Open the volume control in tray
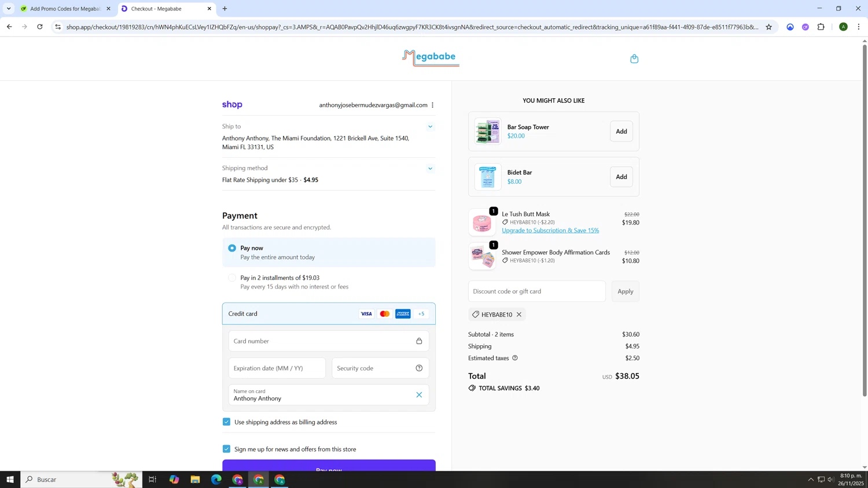The height and width of the screenshot is (488, 868). pyautogui.click(x=831, y=479)
